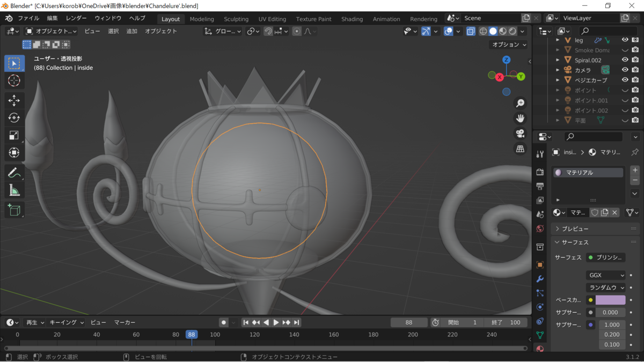The image size is (644, 362).
Task: Select the Measure tool
Action: [x=14, y=190]
